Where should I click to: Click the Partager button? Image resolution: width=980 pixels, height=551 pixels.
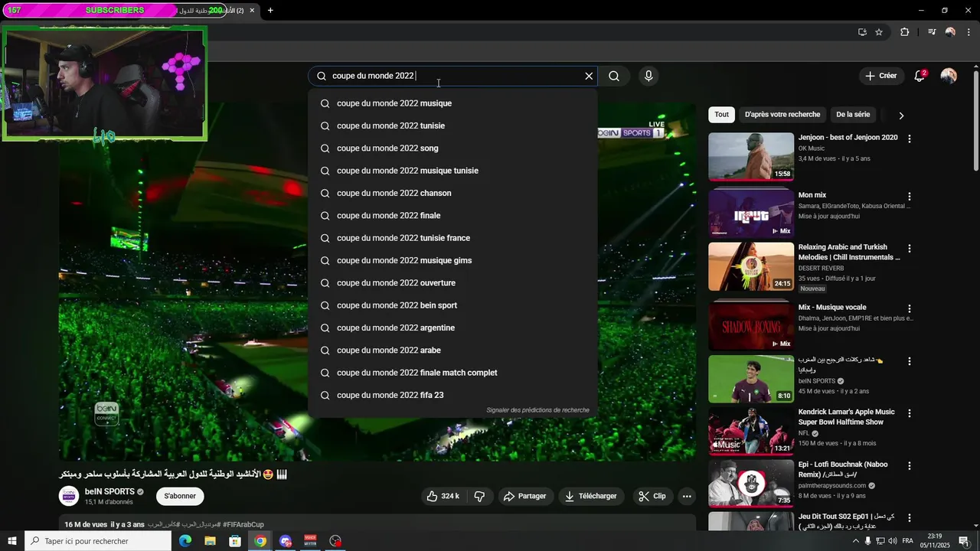coord(524,496)
